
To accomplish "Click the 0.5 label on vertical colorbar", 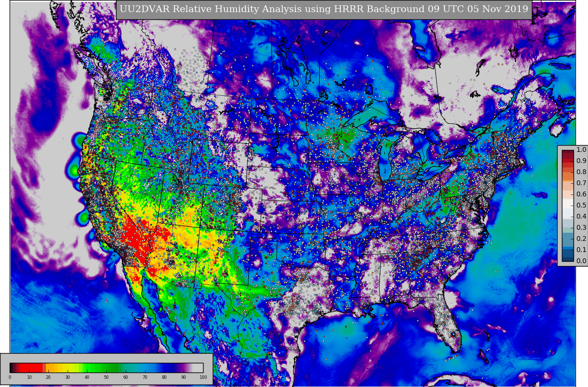I will [581, 206].
